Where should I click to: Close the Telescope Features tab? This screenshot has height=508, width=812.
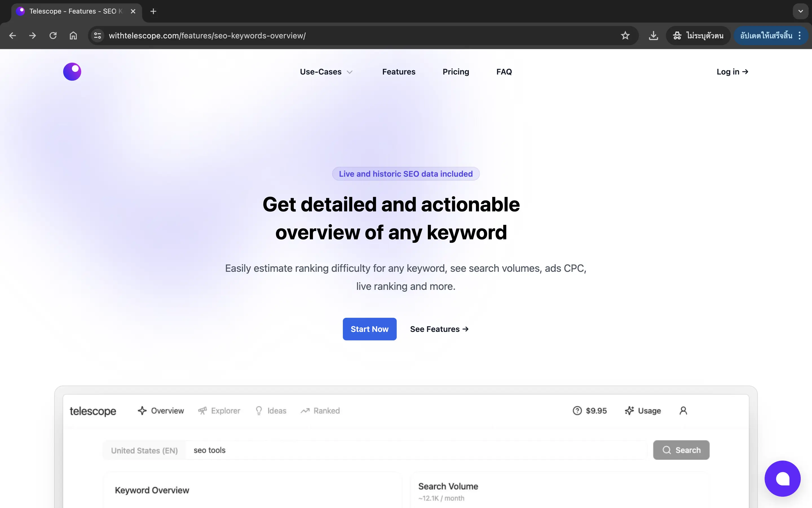point(133,11)
